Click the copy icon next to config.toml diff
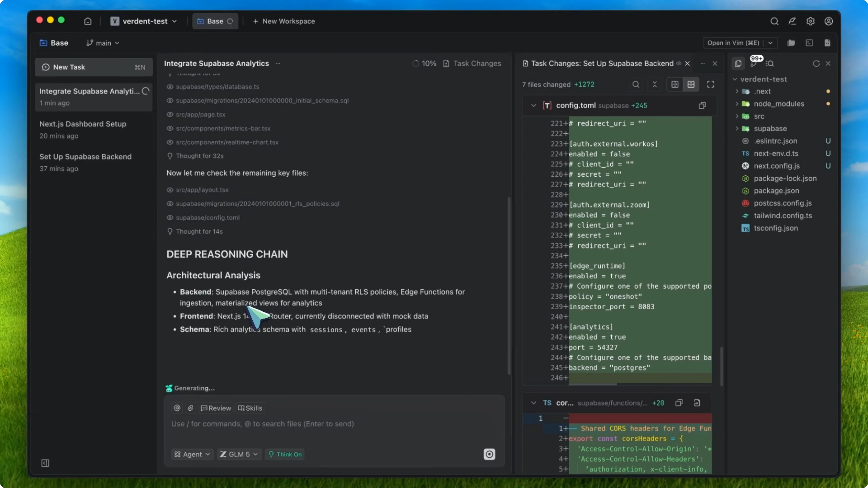 pyautogui.click(x=702, y=105)
